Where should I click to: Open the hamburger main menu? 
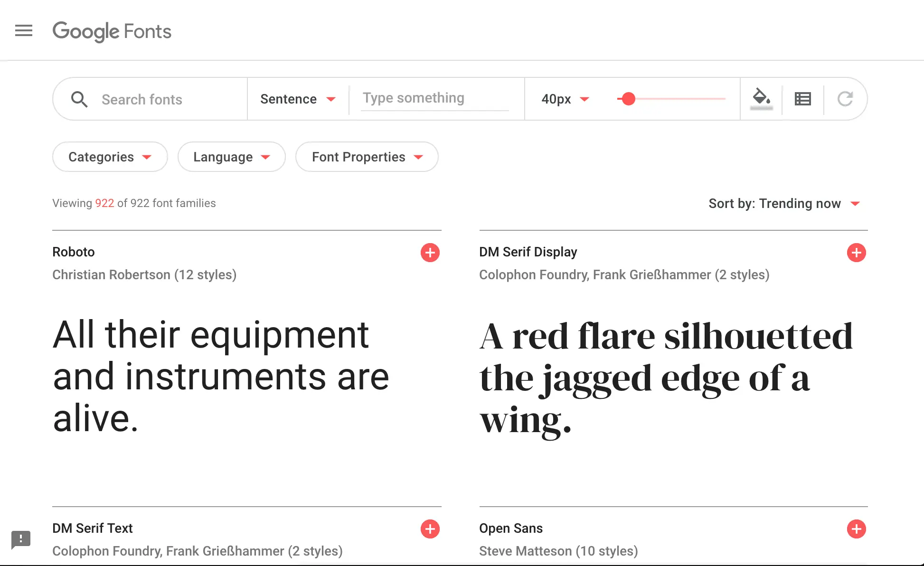[x=24, y=31]
